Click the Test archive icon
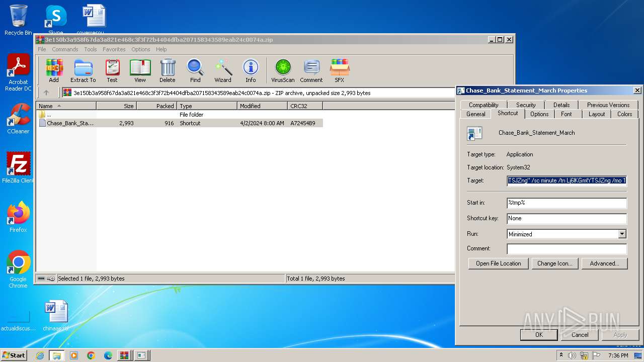 [x=112, y=71]
